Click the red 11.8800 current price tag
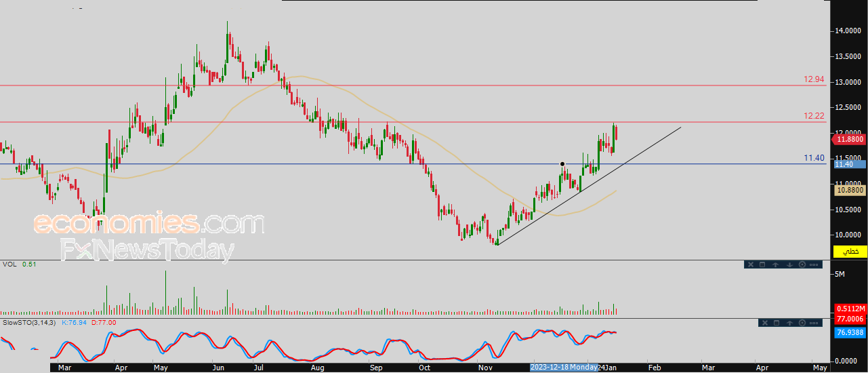Screen dimensions: 868x373 pos(850,139)
